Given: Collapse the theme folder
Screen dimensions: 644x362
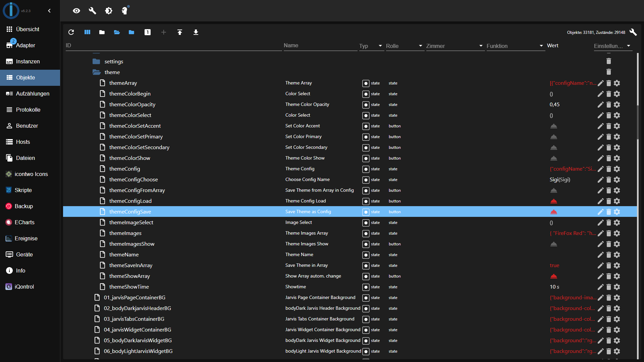Looking at the screenshot, I should 97,72.
